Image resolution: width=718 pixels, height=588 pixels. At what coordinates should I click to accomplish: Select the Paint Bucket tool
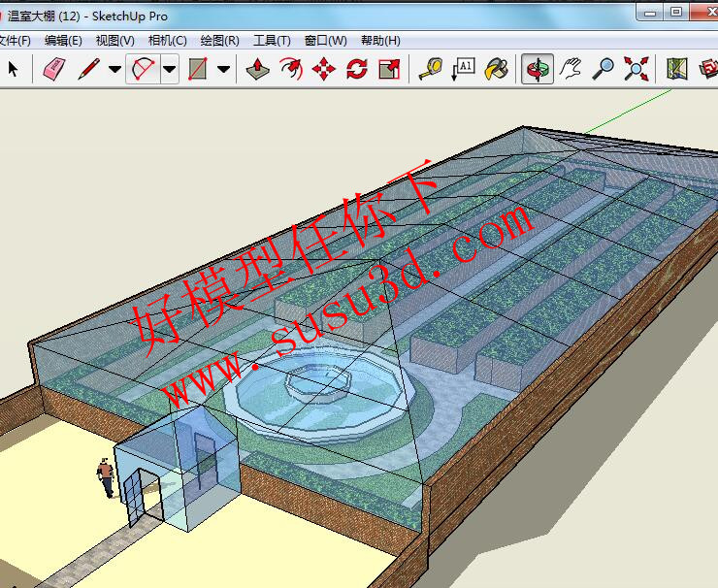[497, 69]
